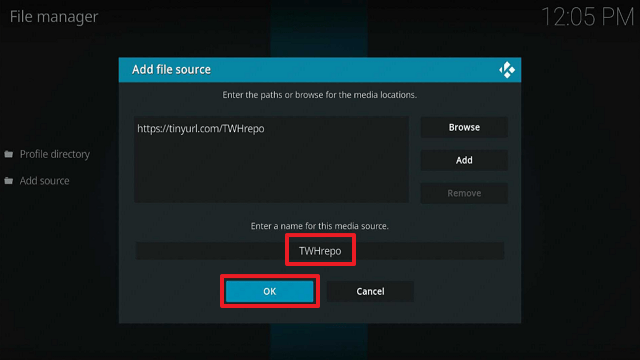Open the Profile directory entry
Image resolution: width=640 pixels, height=360 pixels.
(55, 154)
